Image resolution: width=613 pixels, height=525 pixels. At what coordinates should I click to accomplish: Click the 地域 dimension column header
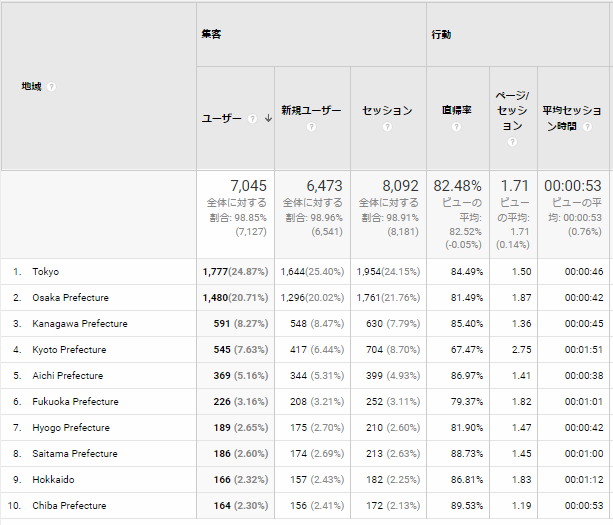[x=31, y=86]
